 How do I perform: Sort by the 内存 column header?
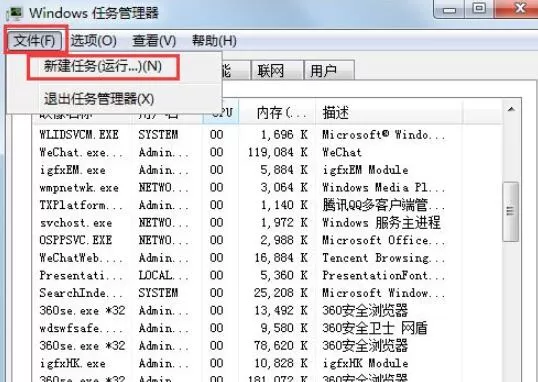point(277,113)
